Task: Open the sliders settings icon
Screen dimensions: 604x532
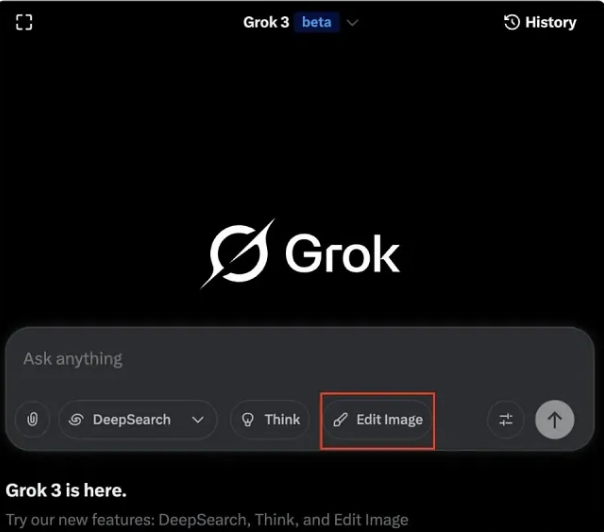Action: tap(506, 420)
